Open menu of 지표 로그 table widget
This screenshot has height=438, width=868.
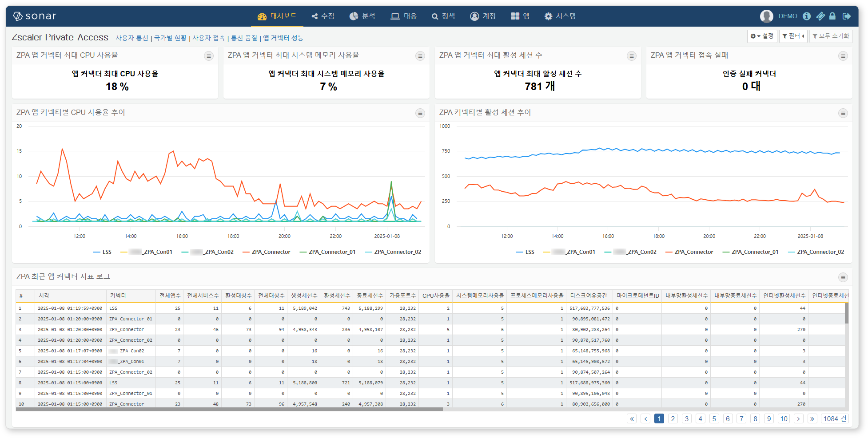point(843,277)
